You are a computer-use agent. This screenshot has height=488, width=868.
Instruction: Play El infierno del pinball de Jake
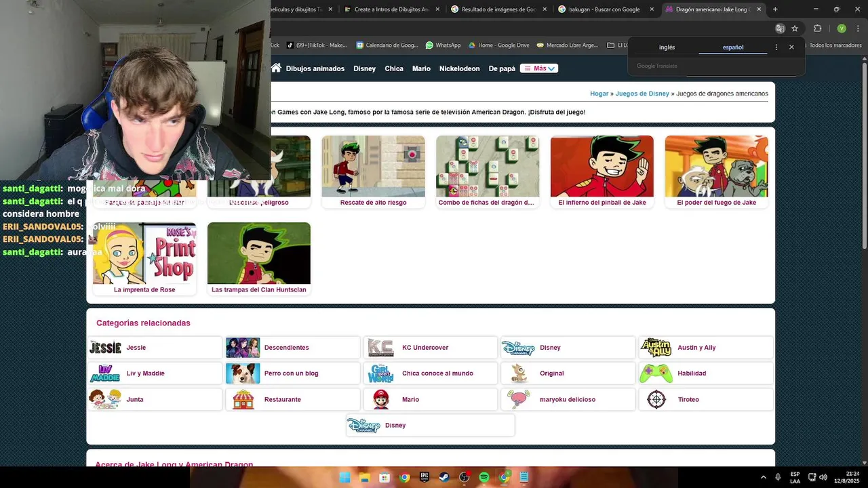coord(602,172)
